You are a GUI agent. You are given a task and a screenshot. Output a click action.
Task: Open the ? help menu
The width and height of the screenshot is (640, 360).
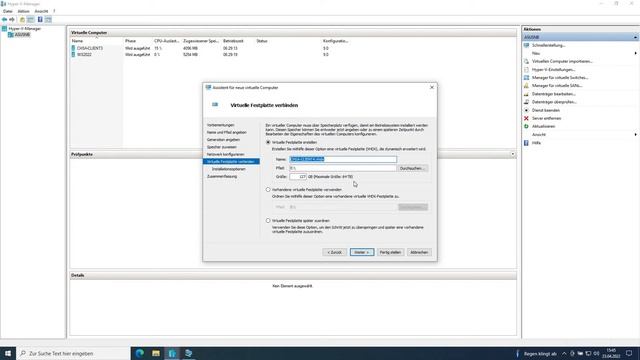point(54,11)
